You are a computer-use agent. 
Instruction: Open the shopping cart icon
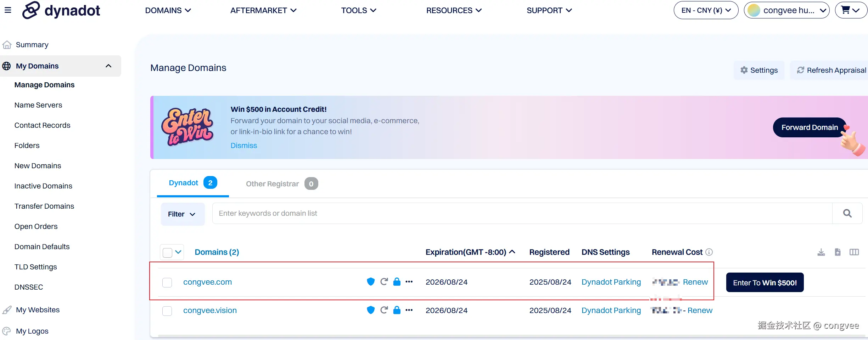coord(850,10)
